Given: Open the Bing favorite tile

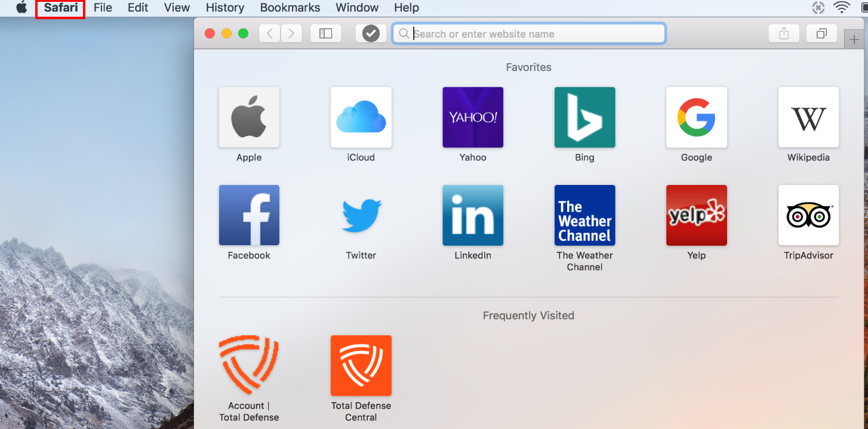Looking at the screenshot, I should pyautogui.click(x=584, y=118).
